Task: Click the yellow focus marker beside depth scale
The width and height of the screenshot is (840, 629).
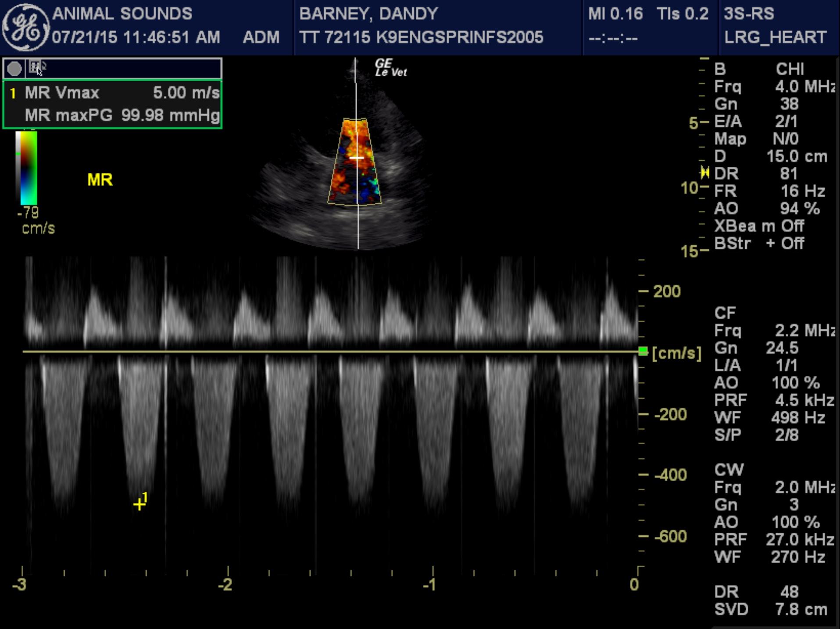Action: (704, 173)
